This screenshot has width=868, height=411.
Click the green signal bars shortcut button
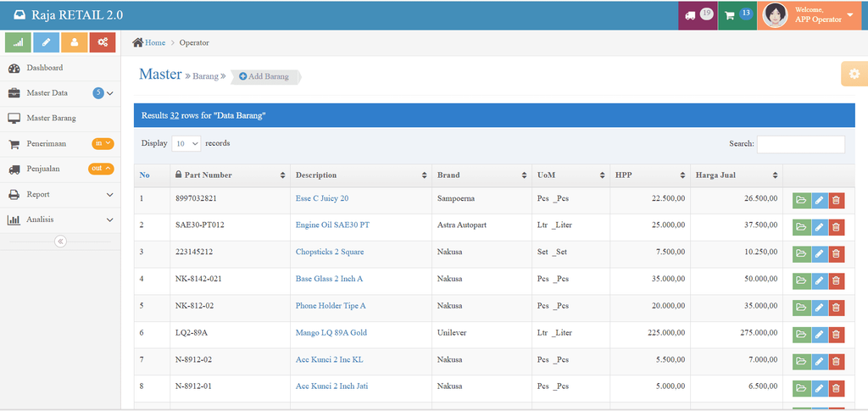point(18,42)
